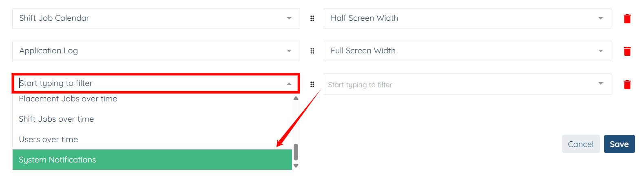This screenshot has height=182, width=644.
Task: Delete the Shift Job Calendar row
Action: (x=627, y=19)
